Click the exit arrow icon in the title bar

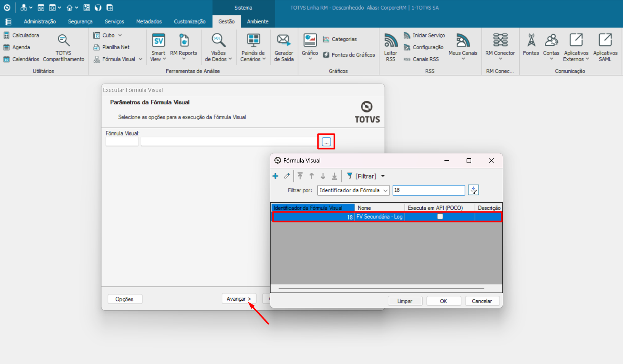click(x=109, y=8)
